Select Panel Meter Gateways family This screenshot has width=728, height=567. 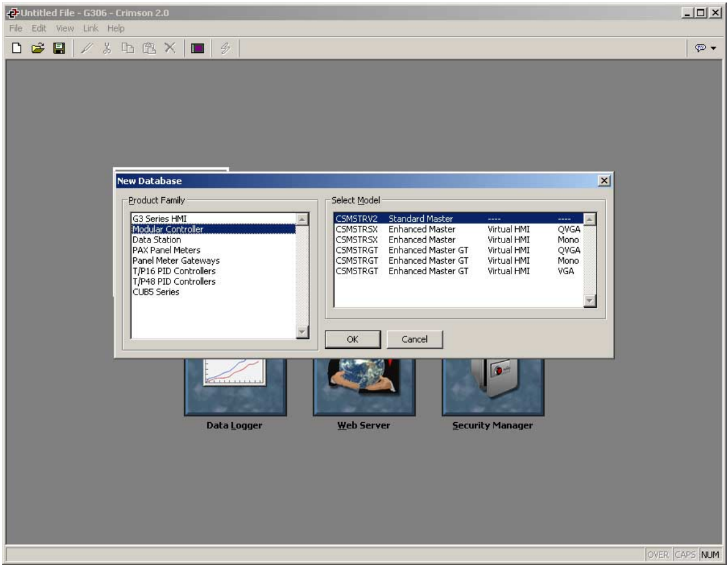213,260
